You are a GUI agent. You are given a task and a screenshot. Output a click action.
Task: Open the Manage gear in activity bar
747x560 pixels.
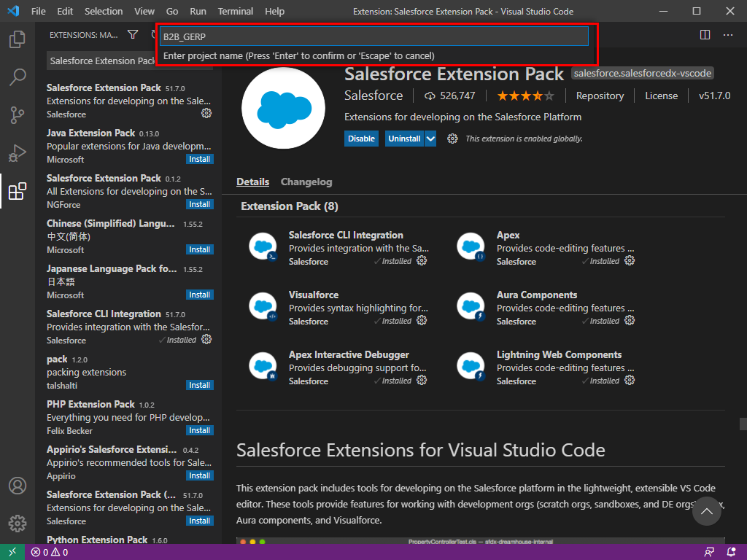click(18, 524)
